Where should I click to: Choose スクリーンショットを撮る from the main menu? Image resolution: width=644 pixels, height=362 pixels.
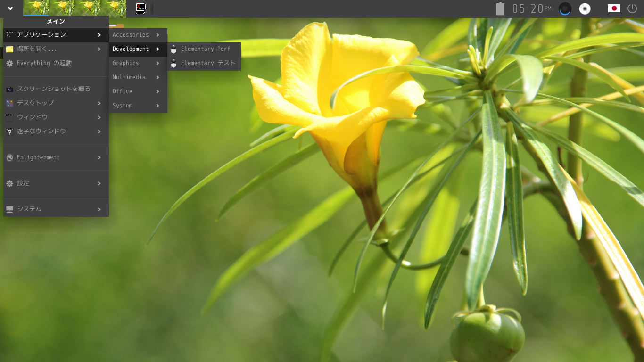click(x=56, y=89)
